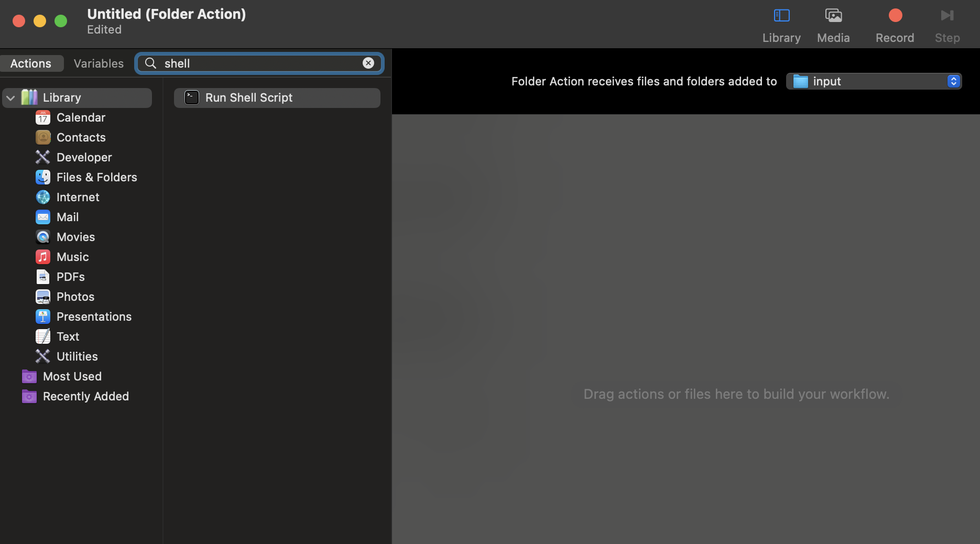Clear the shell search text
Image resolution: width=980 pixels, height=544 pixels.
368,63
